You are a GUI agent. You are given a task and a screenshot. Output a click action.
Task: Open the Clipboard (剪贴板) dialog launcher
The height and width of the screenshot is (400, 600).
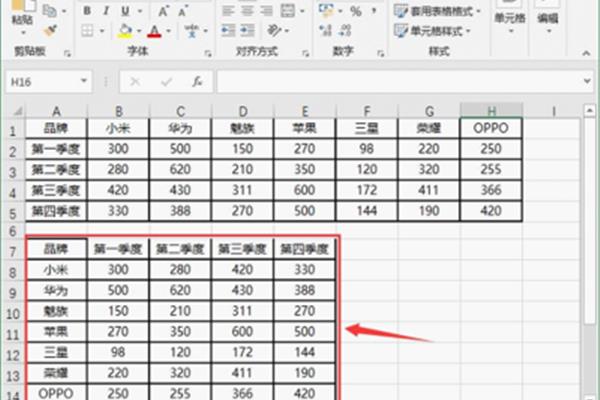tap(68, 54)
